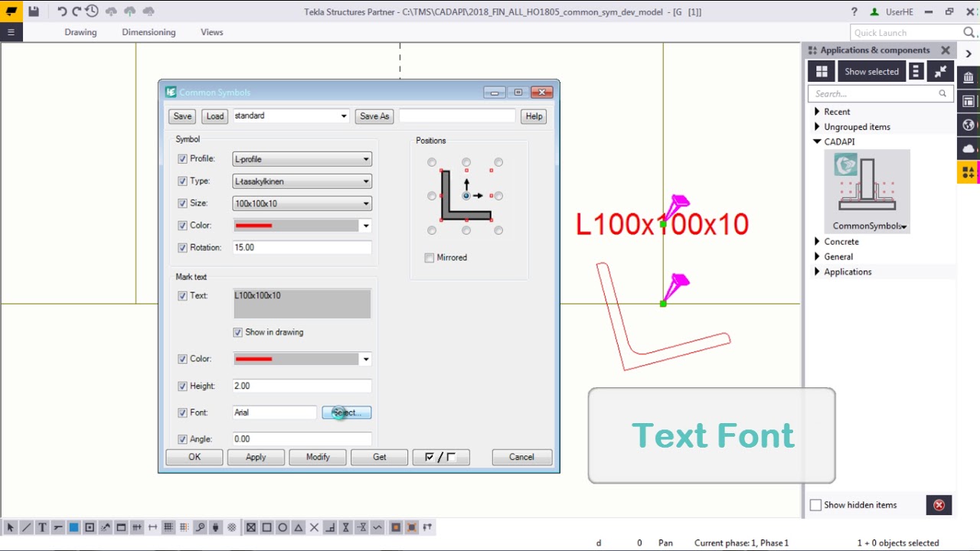Click the Get button

point(380,457)
